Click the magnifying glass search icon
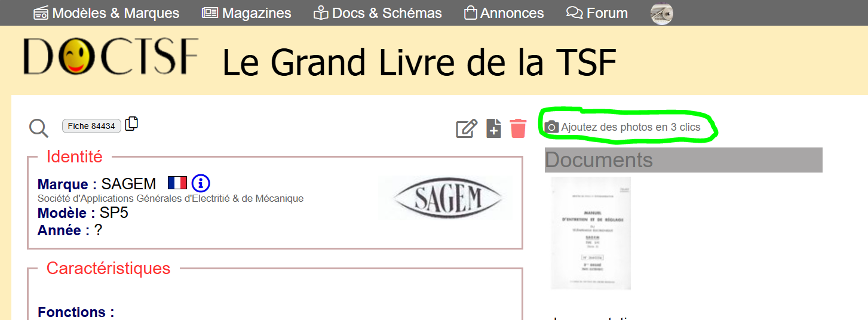This screenshot has width=868, height=320. click(x=39, y=128)
